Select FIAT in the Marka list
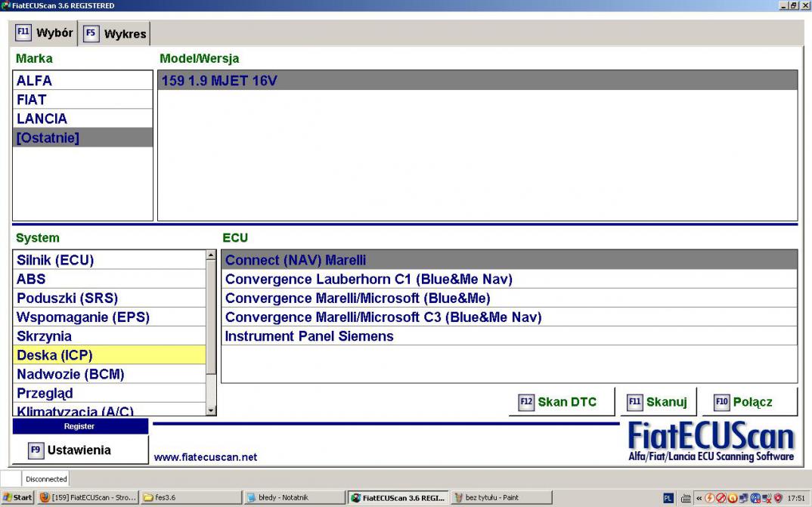The width and height of the screenshot is (812, 507). click(x=82, y=99)
